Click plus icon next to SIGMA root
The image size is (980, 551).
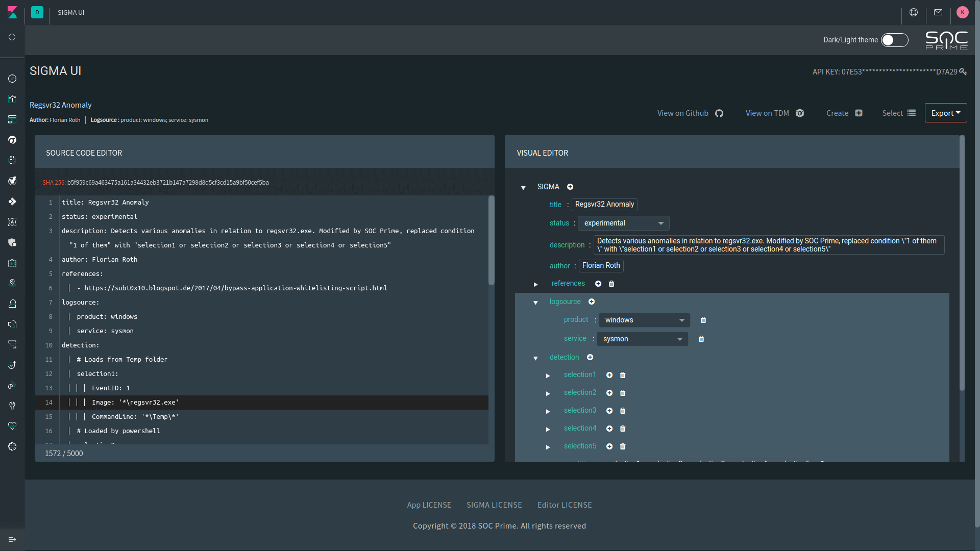point(570,187)
